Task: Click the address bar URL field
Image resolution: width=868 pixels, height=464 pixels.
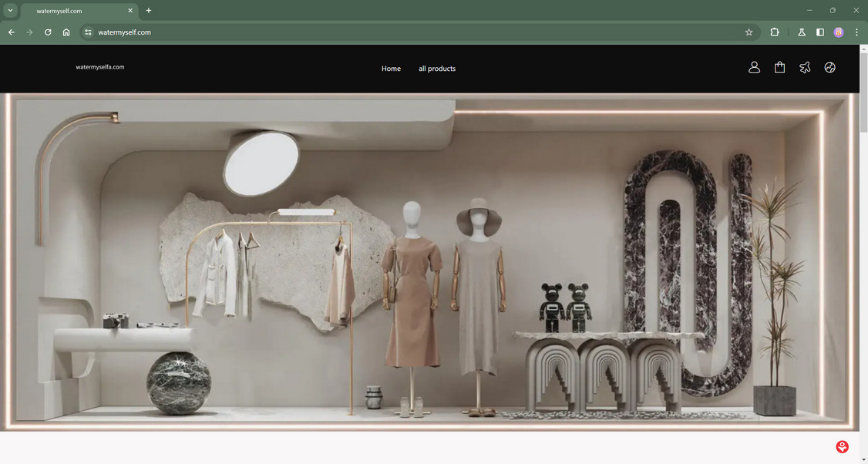Action: click(x=419, y=32)
